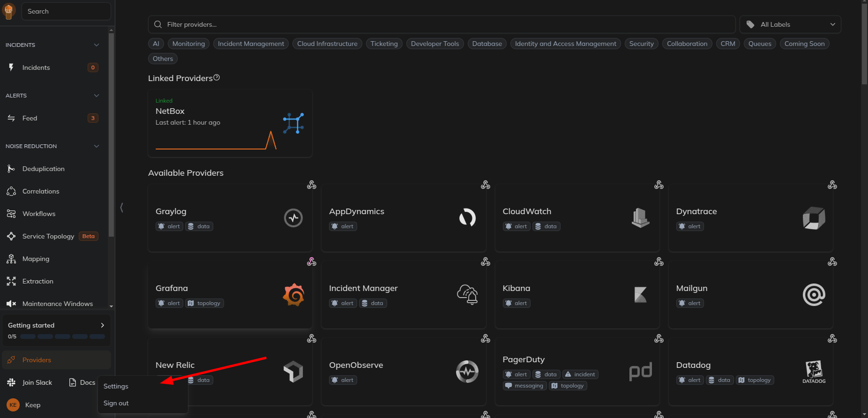Viewport: 868px width, 418px height.
Task: Open Deduplication icon in sidebar
Action: coord(11,169)
